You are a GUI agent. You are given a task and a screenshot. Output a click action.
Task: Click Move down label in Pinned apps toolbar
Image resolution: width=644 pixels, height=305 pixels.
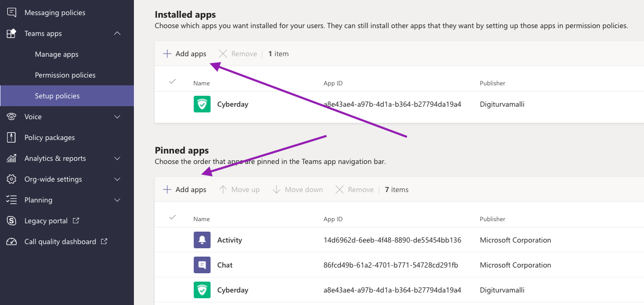304,189
